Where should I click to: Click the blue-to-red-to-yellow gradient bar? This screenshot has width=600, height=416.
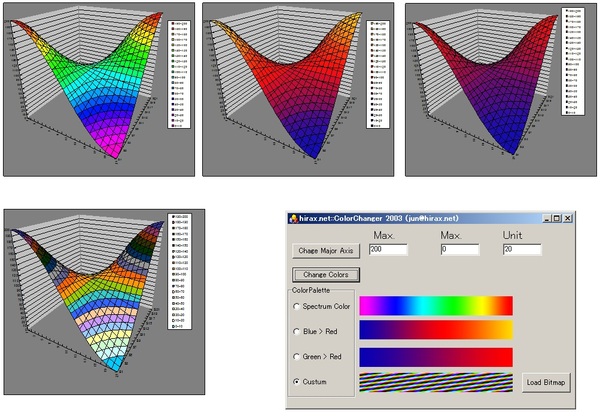(x=435, y=330)
